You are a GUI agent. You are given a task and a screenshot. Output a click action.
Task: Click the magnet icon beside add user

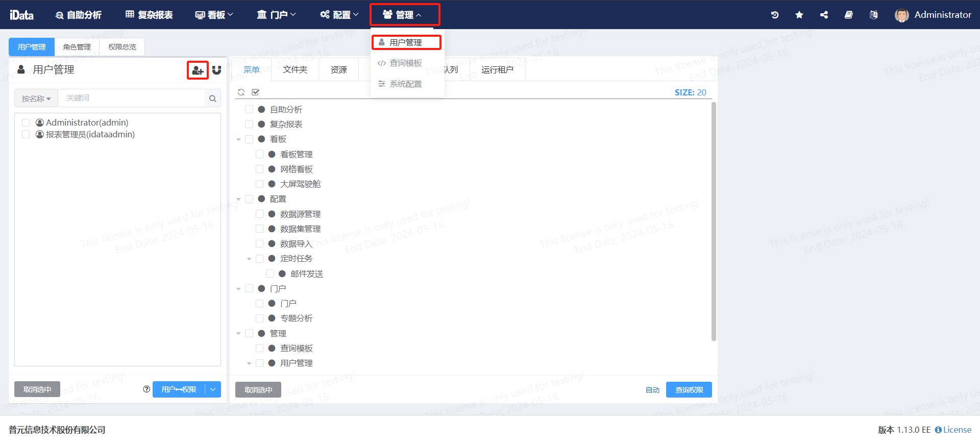[217, 70]
